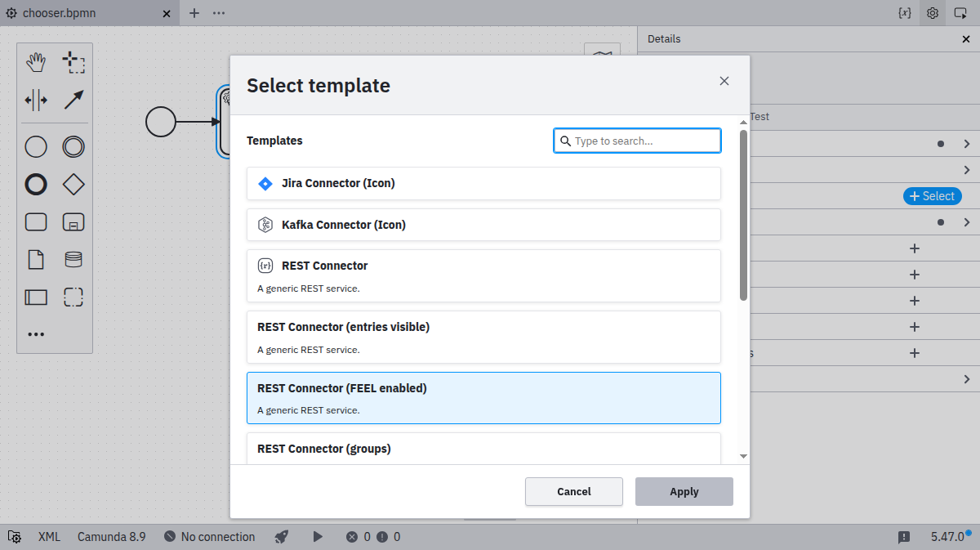Click the start event circle on canvas
The width and height of the screenshot is (980, 550).
click(x=161, y=122)
